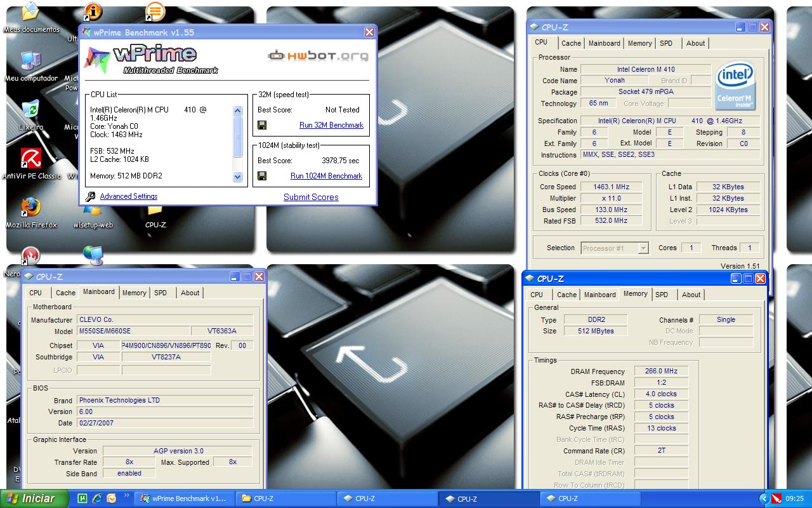Viewport: 812px width, 508px height.
Task: Click the Manufacturer value 'CLEVO Co.'
Action: click(165, 319)
